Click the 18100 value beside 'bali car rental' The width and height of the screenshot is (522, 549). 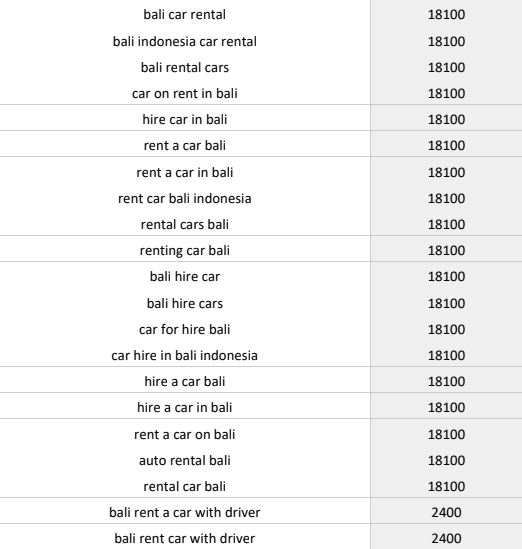[446, 15]
